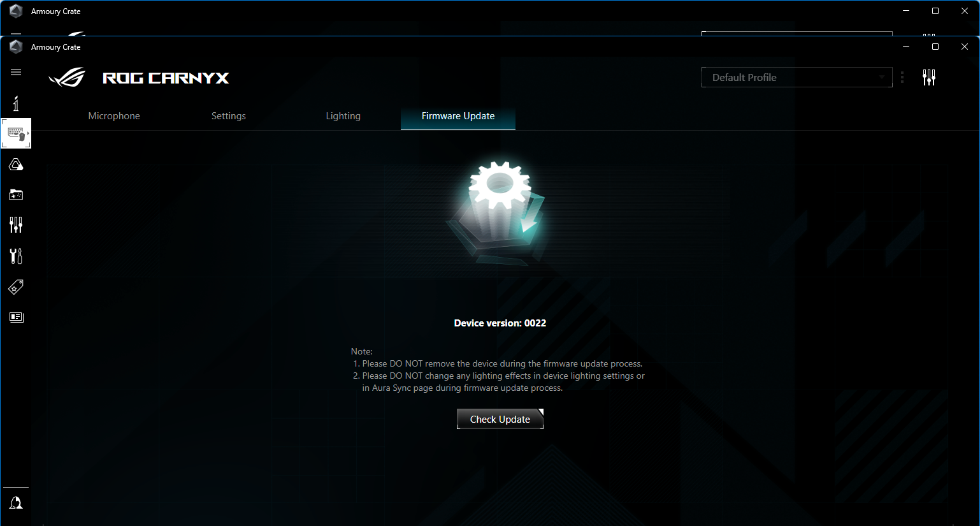Viewport: 980px width, 526px height.
Task: Select the Device keyboard icon in sidebar
Action: click(x=16, y=133)
